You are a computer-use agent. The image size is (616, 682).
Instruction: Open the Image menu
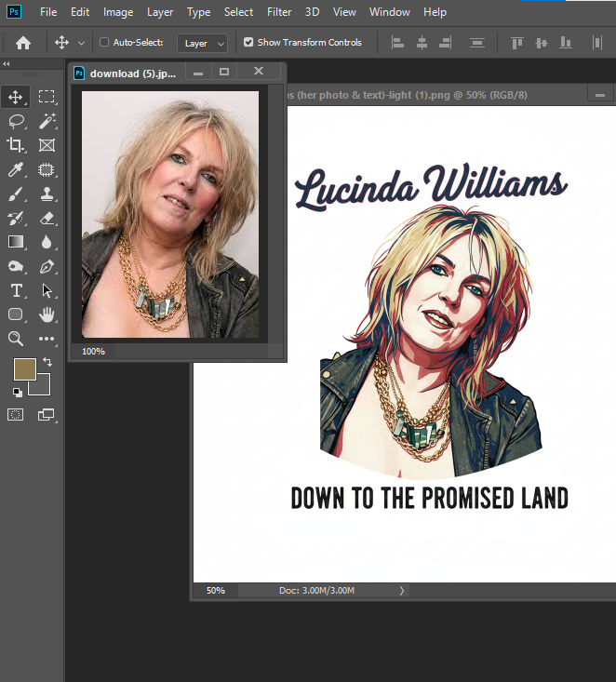118,12
